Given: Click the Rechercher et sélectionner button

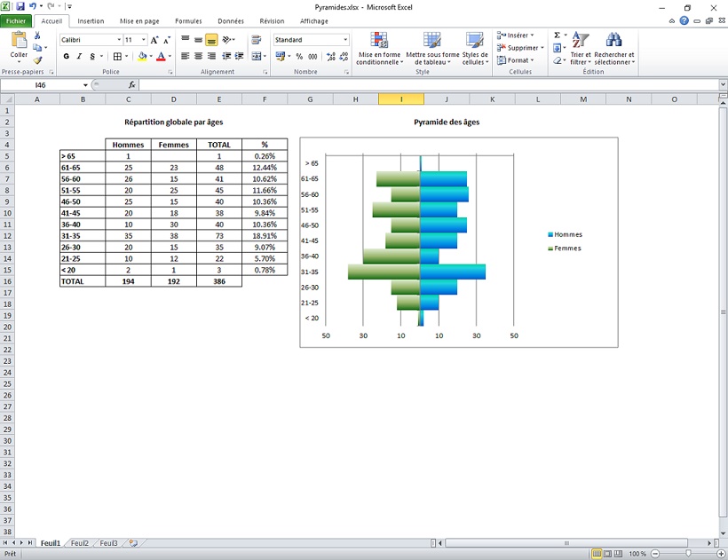Looking at the screenshot, I should pos(613,50).
